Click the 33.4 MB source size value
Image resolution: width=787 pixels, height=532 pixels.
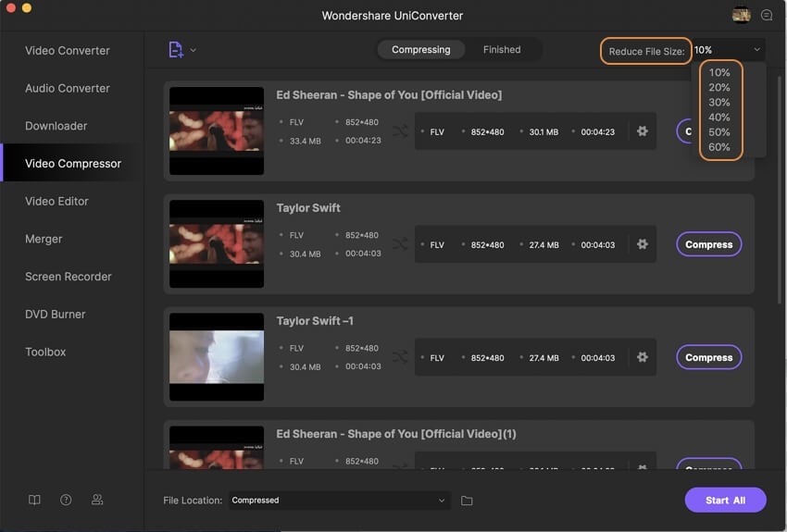tap(306, 142)
